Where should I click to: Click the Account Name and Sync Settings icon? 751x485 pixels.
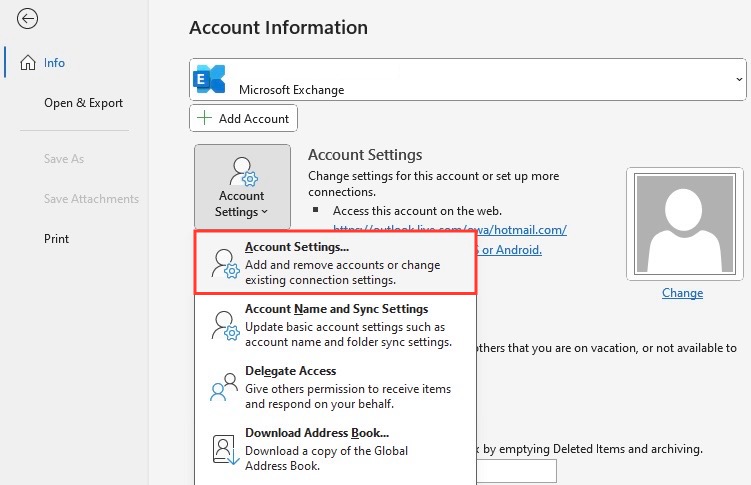pyautogui.click(x=225, y=326)
